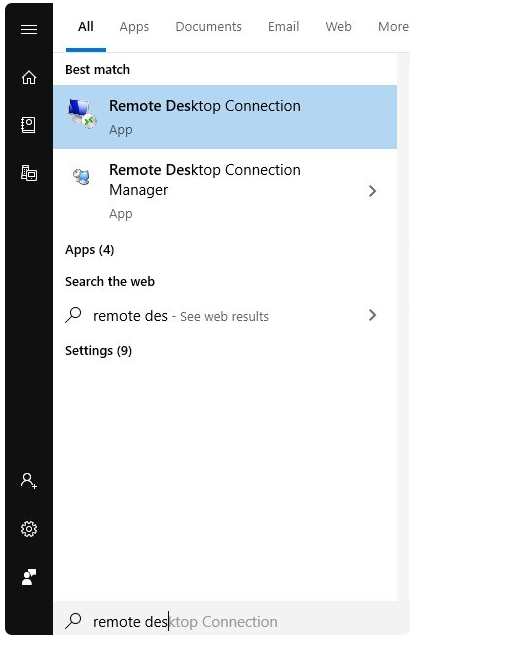The height and width of the screenshot is (647, 519).
Task: Show the Apps (4) results group
Action: (x=90, y=250)
